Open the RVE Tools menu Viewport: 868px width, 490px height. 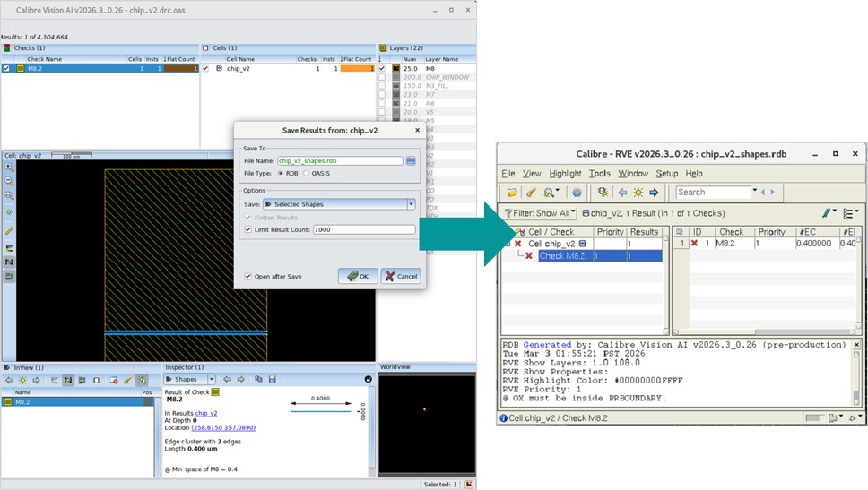tap(600, 174)
